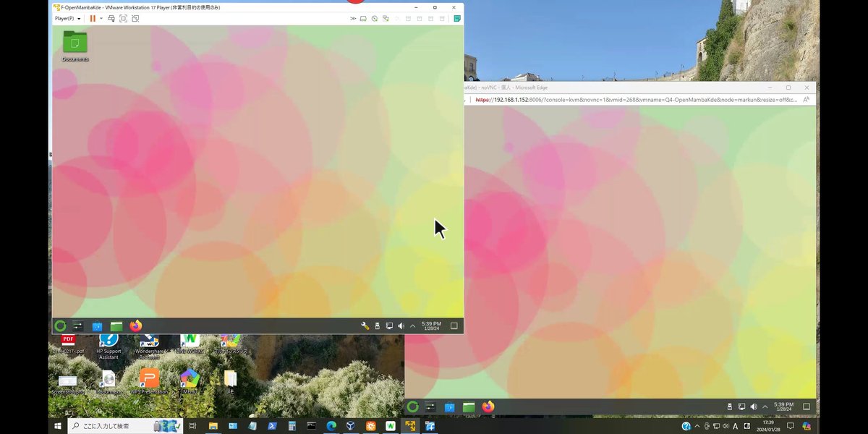Viewport: 868px width, 434px height.
Task: Open the network tray icon in the noVNC guest panel
Action: coord(741,407)
